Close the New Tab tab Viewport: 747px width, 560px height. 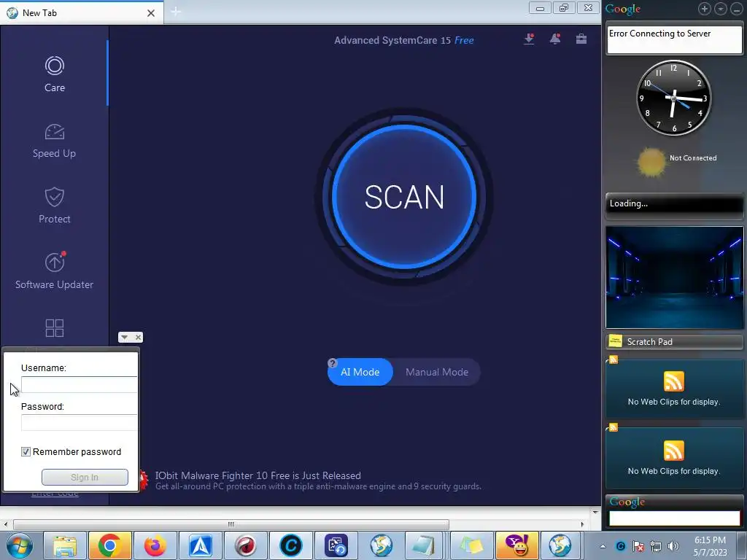coord(151,13)
